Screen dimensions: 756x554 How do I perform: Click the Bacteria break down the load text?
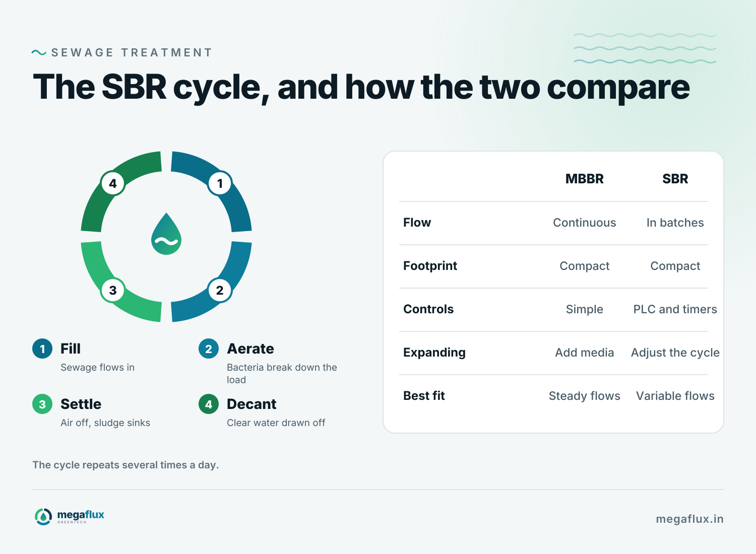(x=282, y=373)
